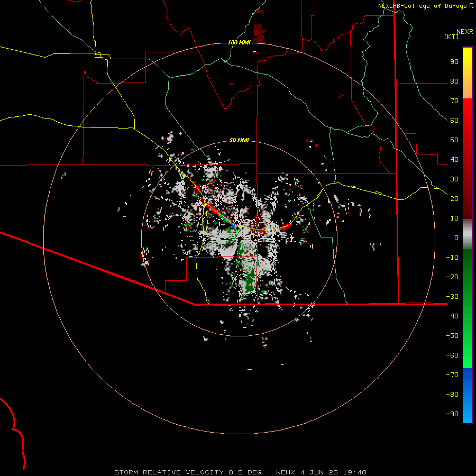Click the -70 value on velocity scale

(452, 374)
